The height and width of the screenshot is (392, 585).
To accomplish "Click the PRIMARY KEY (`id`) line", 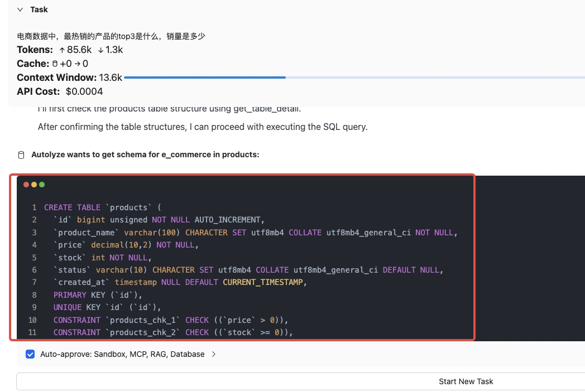I will point(98,295).
